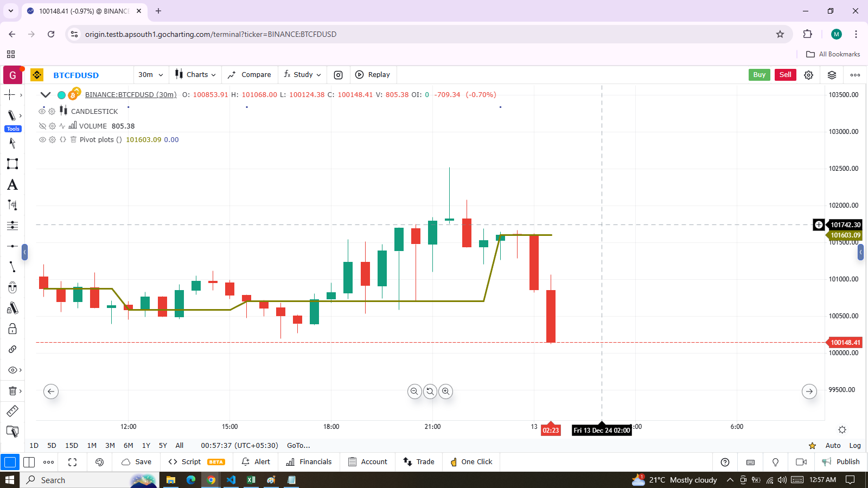Toggle Pivot plots visibility
Screen dimensions: 868x488
(42, 139)
